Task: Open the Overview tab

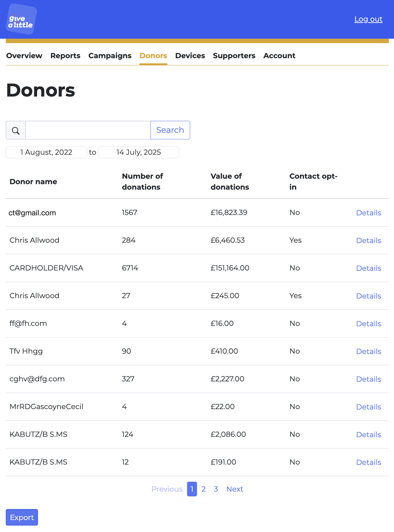Action: [x=24, y=56]
